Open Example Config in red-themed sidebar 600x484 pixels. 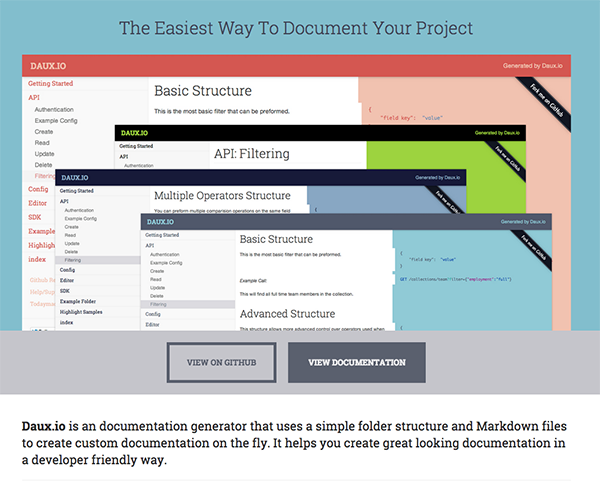pos(56,121)
